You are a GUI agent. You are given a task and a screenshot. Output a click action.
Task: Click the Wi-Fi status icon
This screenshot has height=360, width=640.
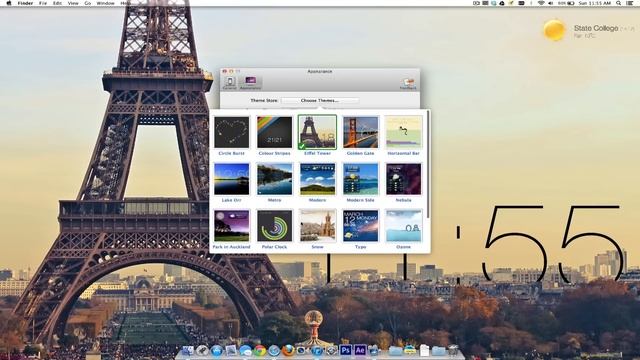pyautogui.click(x=541, y=3)
